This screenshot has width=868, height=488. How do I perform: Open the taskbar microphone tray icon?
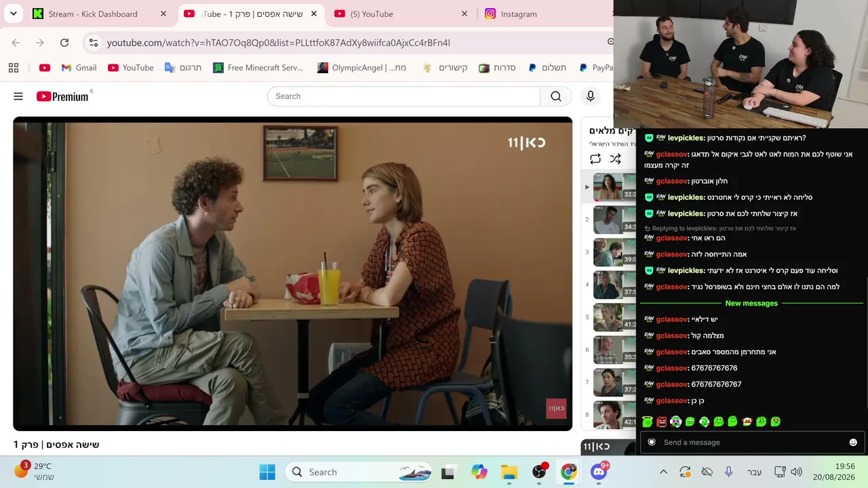[728, 472]
